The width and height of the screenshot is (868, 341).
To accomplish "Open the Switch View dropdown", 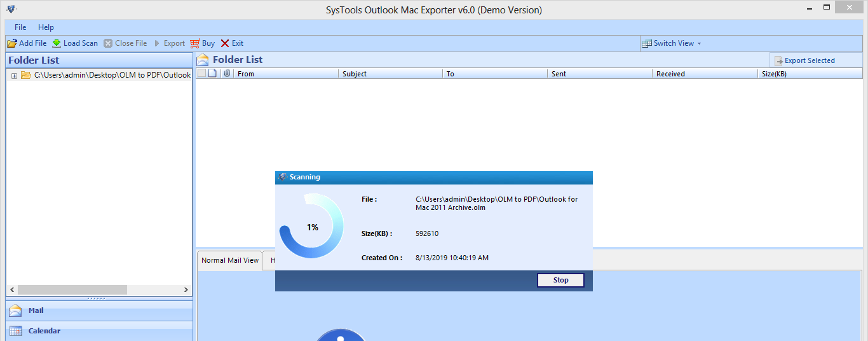I will pos(672,43).
